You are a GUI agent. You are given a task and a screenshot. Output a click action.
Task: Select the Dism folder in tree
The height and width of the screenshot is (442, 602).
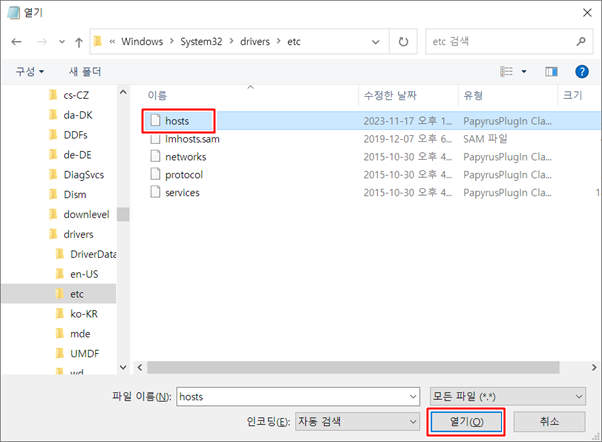(75, 195)
